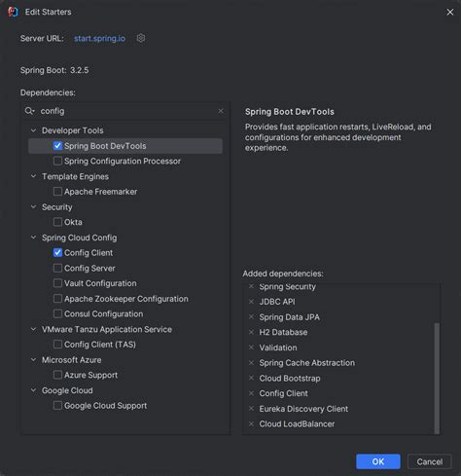461x476 pixels.
Task: Select Cloud LoadBalancer text in added list
Action: click(297, 424)
